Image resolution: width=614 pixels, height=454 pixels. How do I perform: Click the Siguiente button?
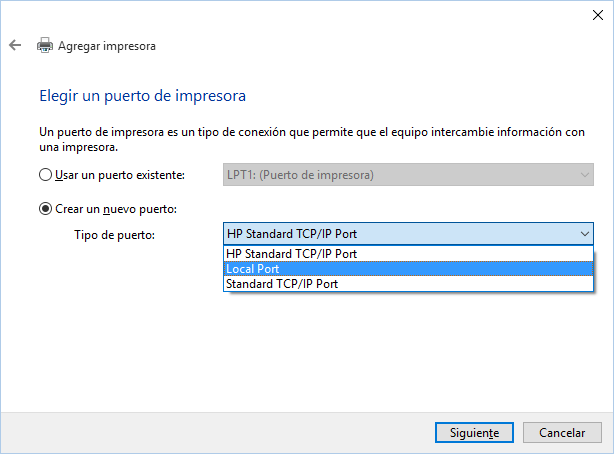(x=474, y=432)
